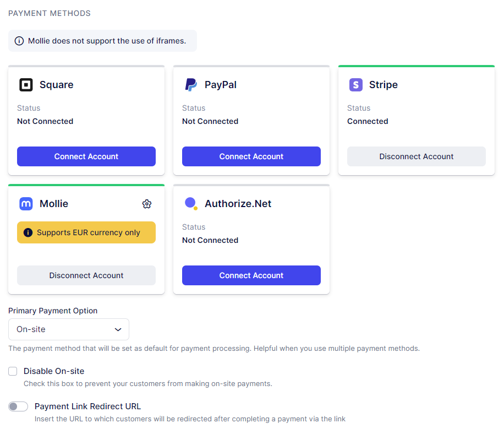The width and height of the screenshot is (504, 434).
Task: Click the Disable On-site label text
Action: pos(54,371)
